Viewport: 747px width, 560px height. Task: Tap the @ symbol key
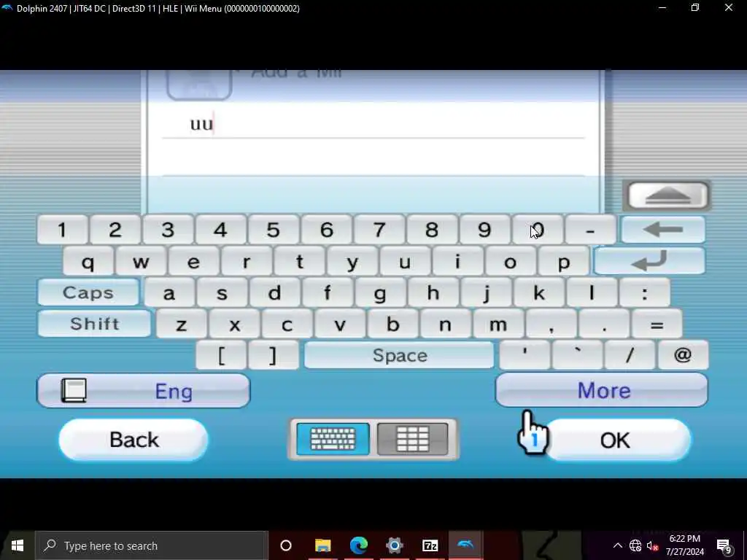tap(683, 355)
